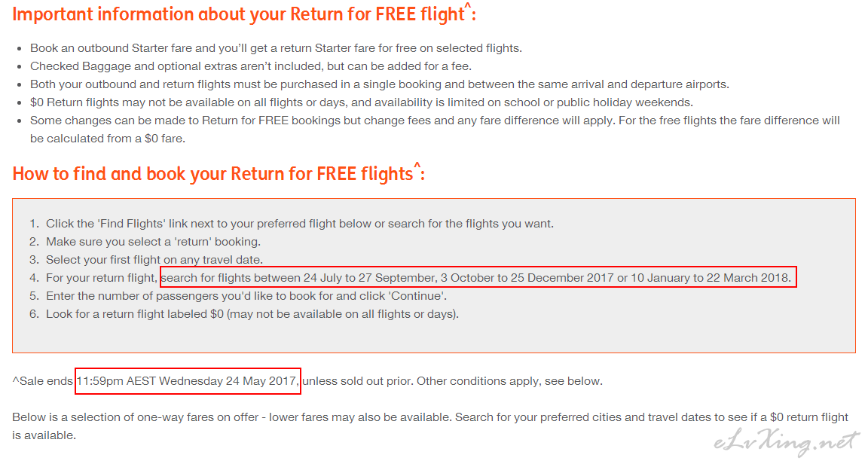868x467 pixels.
Task: Click step 5 about number of passengers
Action: [246, 295]
